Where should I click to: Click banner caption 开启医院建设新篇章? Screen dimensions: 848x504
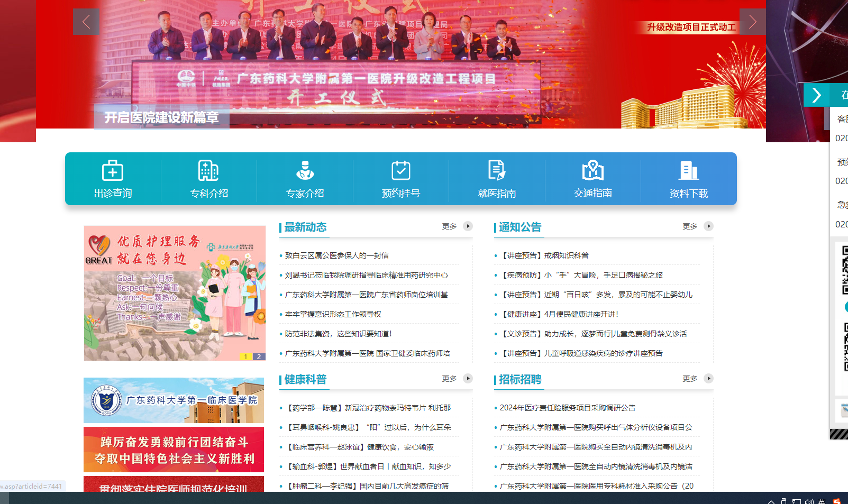pos(162,117)
